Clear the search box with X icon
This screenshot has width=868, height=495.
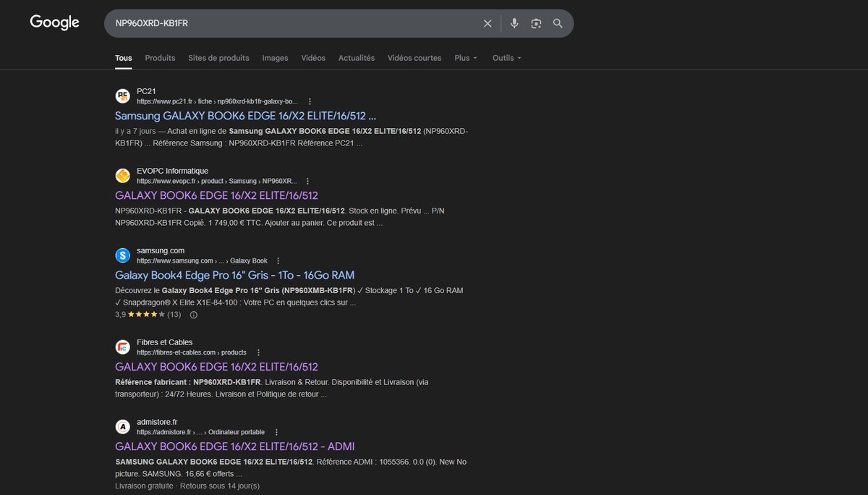click(488, 23)
